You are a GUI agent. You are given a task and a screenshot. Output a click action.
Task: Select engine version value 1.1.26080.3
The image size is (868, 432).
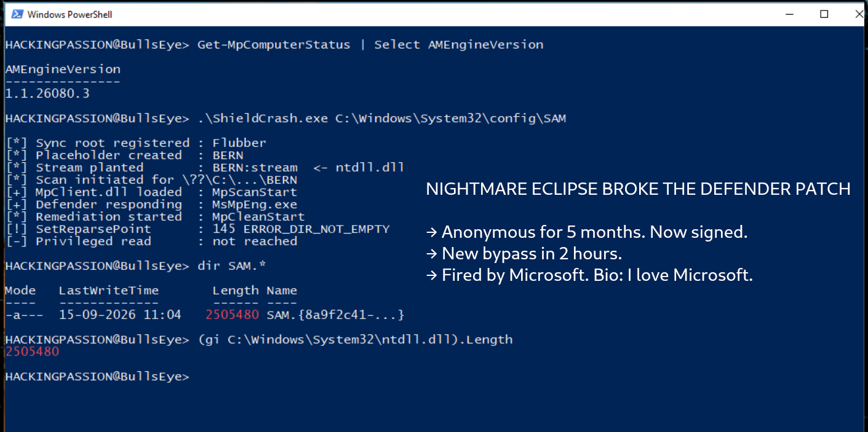(47, 94)
